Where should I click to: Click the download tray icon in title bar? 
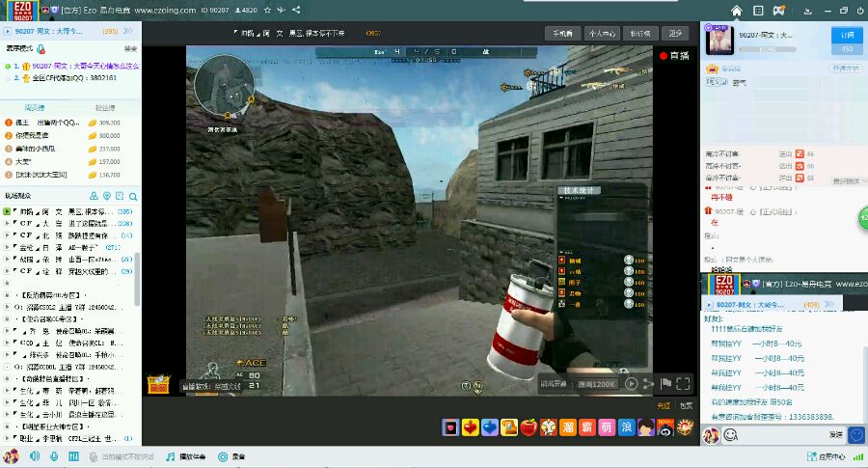click(x=807, y=11)
